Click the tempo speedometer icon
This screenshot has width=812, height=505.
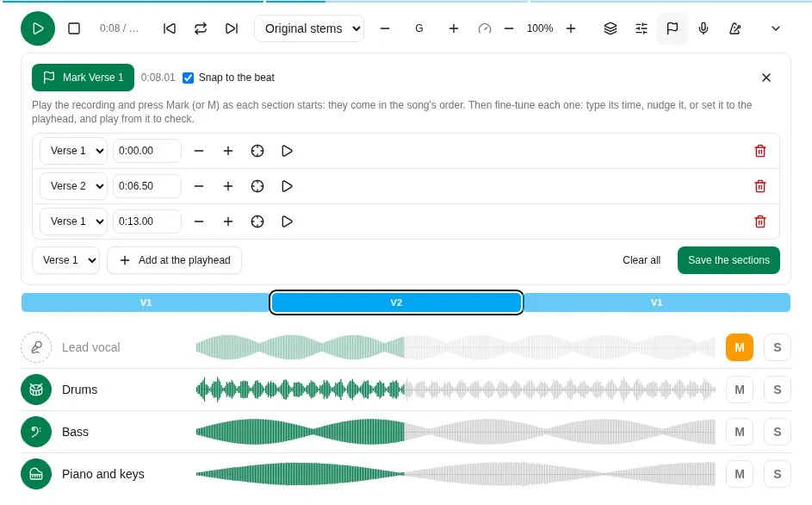485,28
